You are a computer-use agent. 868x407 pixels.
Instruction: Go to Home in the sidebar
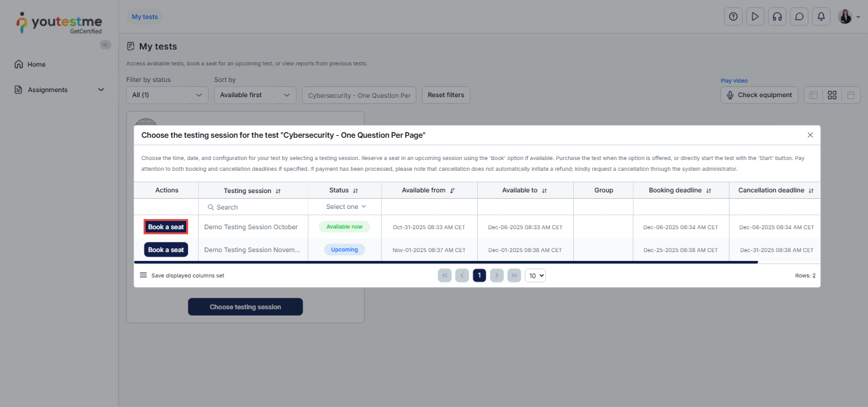(x=36, y=65)
